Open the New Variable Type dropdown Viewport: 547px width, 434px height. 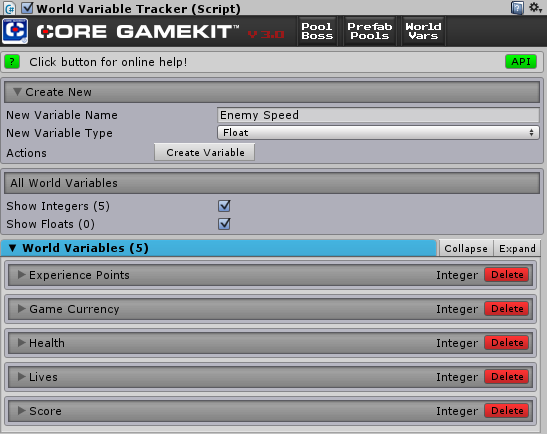tap(378, 133)
